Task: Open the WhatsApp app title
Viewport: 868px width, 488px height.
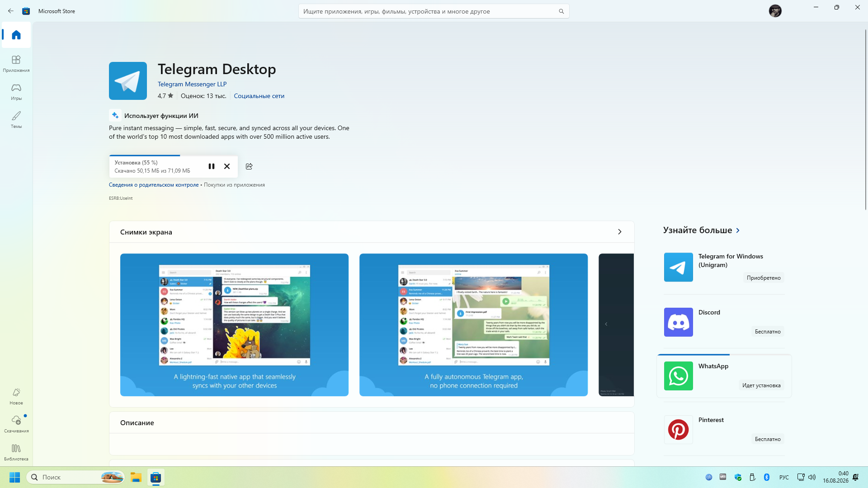Action: (x=713, y=366)
